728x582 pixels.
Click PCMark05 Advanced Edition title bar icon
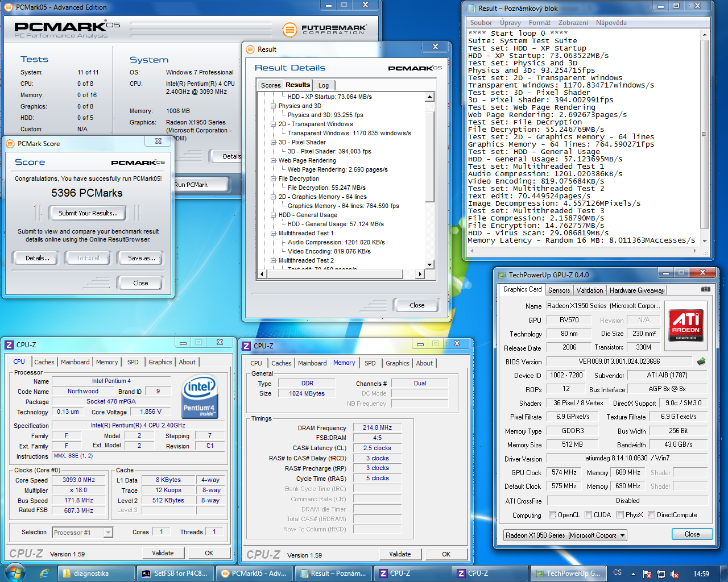pos(9,7)
